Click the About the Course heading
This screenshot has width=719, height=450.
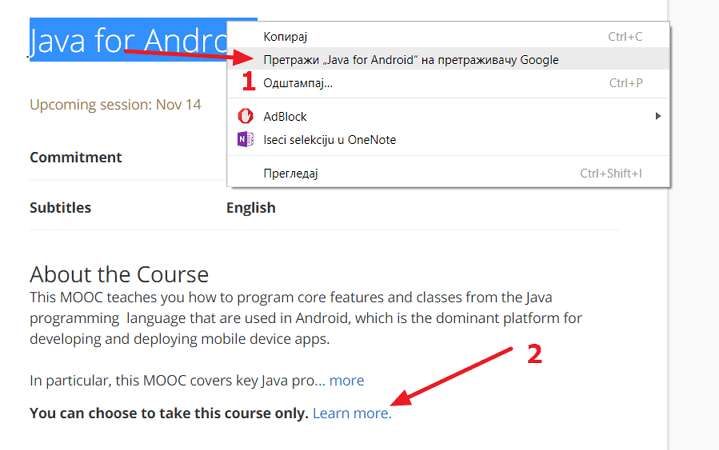pyautogui.click(x=119, y=274)
